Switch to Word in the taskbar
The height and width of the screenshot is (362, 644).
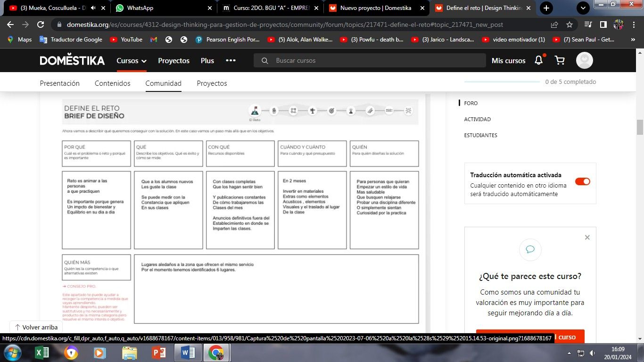pyautogui.click(x=188, y=353)
